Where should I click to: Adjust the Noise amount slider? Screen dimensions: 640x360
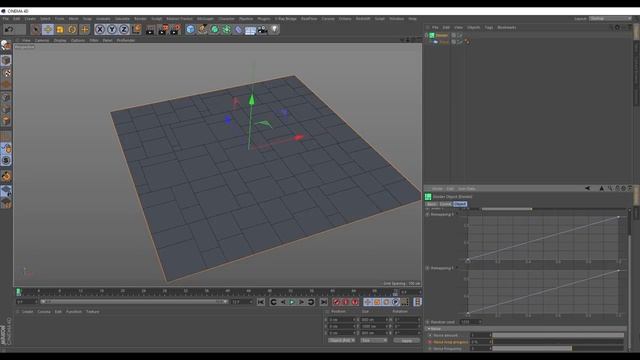[558, 335]
